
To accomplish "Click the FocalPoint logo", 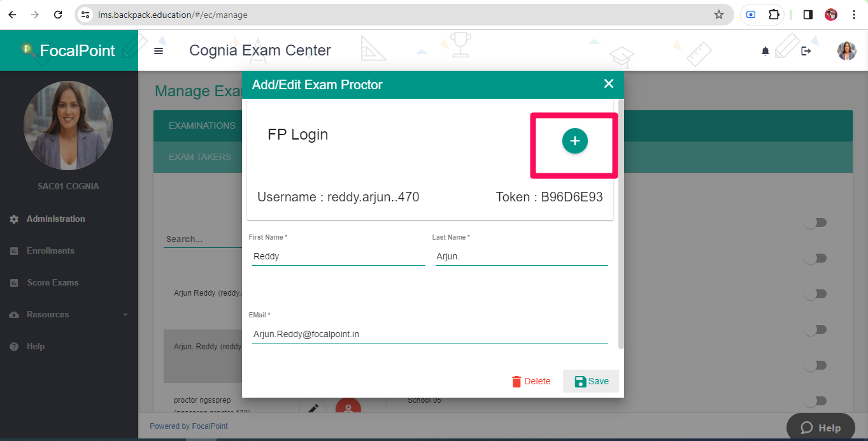I will point(69,50).
